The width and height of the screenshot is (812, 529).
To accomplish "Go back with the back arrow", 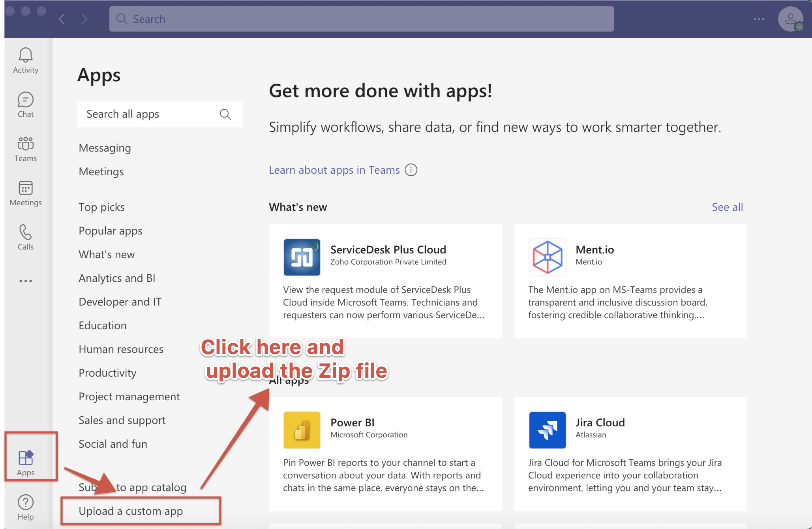I will (62, 19).
